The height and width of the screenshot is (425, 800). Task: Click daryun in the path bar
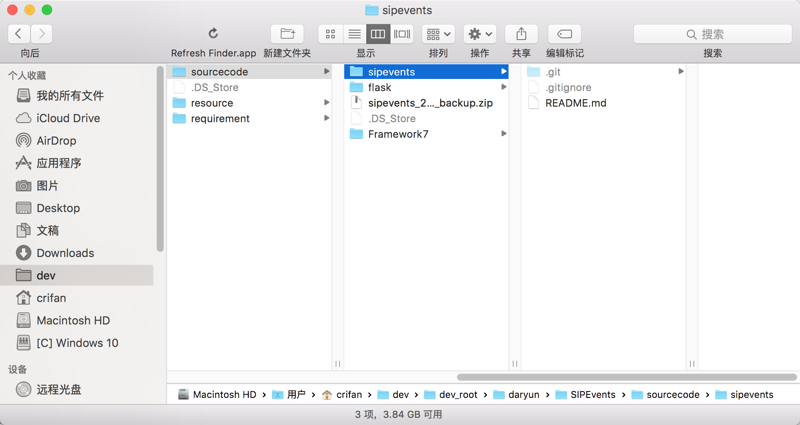click(x=516, y=394)
